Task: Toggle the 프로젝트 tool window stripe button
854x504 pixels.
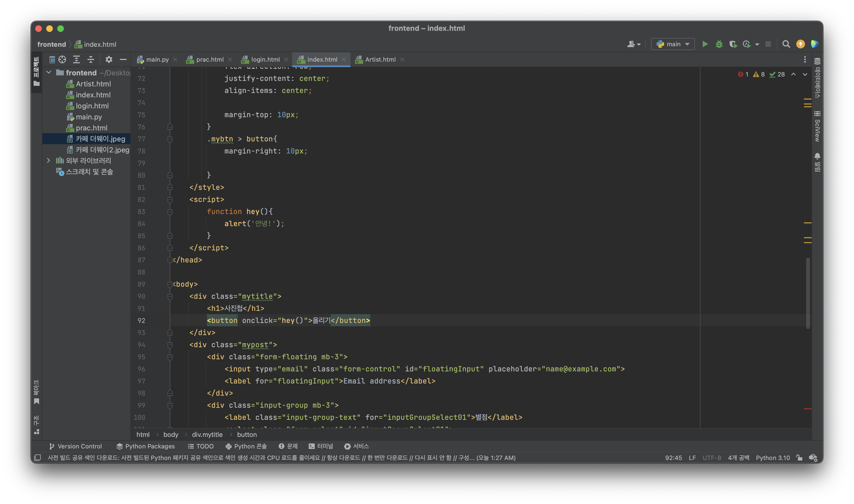Action: (x=36, y=72)
